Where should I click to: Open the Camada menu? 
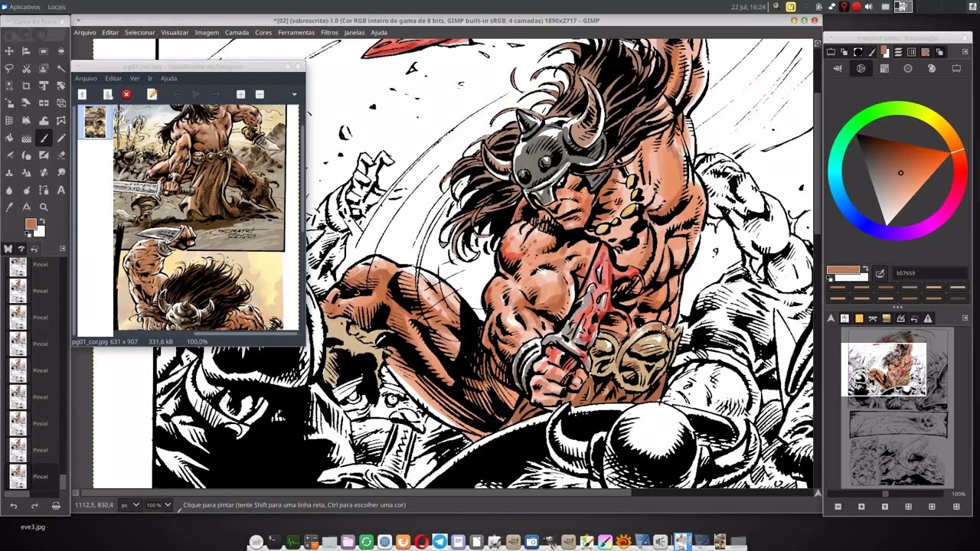237,32
